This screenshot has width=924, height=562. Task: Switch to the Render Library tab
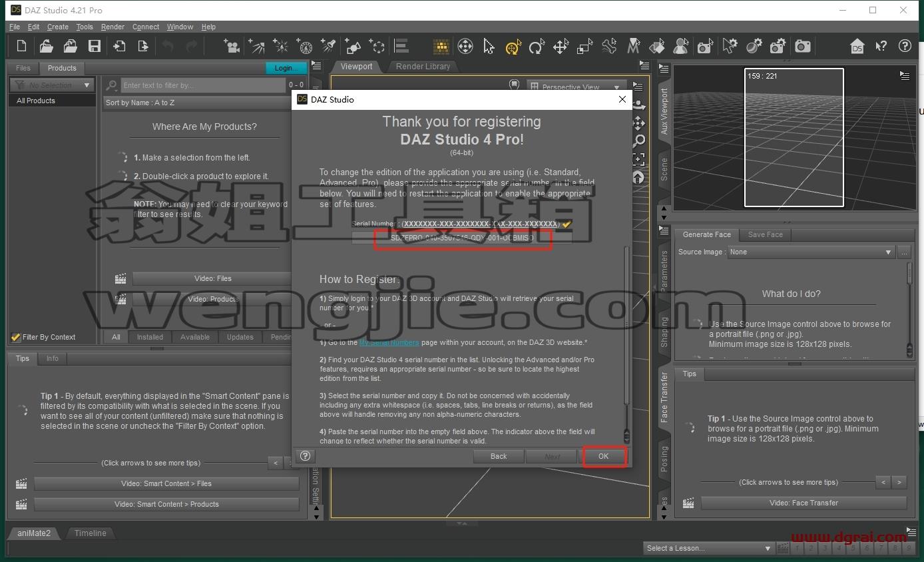[423, 67]
